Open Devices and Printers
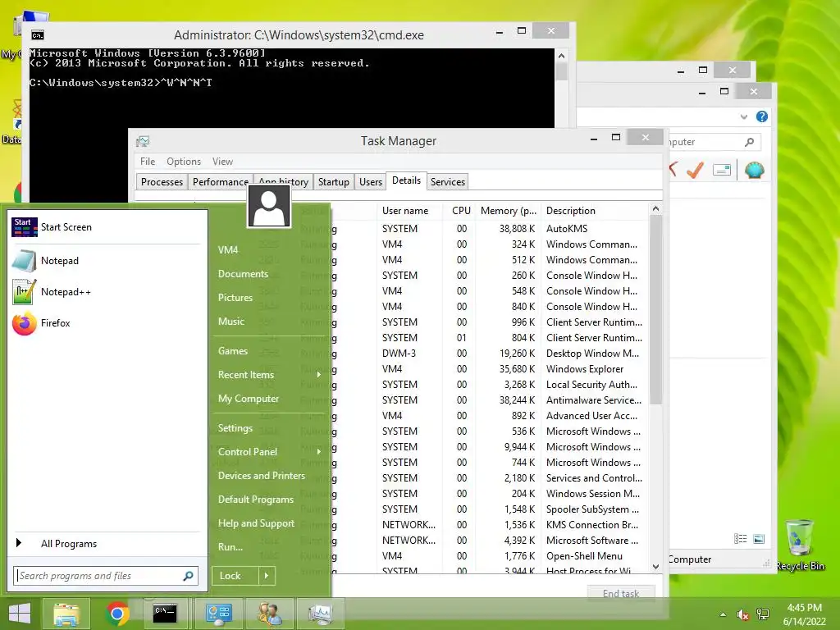 pyautogui.click(x=262, y=476)
